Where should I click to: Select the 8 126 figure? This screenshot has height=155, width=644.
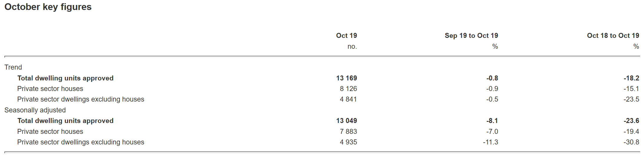coord(348,89)
